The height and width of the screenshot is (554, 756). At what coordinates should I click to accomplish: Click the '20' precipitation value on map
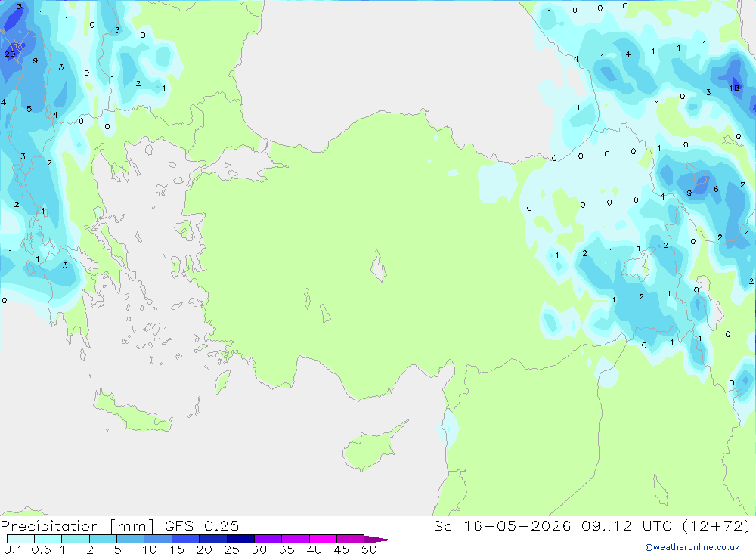pos(10,54)
